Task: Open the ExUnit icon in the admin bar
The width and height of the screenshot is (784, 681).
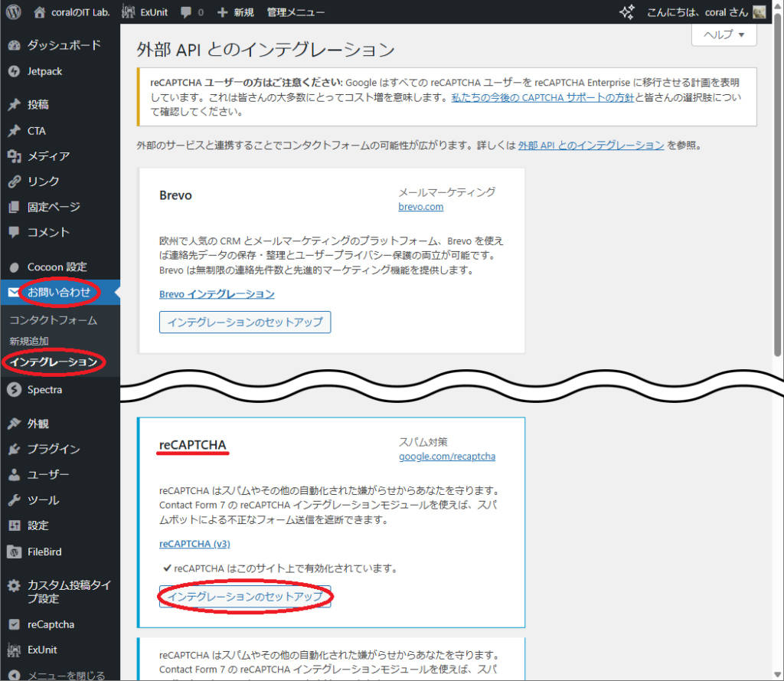Action: (x=128, y=12)
